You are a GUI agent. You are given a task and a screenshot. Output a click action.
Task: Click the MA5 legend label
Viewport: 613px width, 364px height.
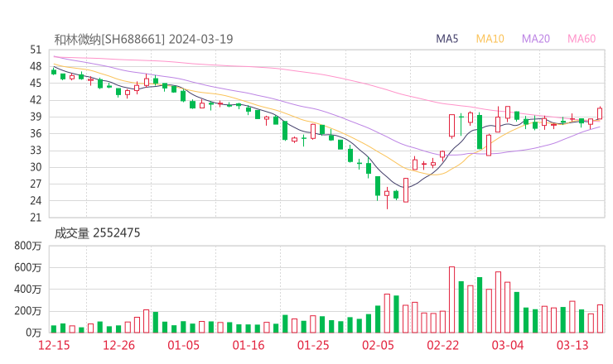click(446, 39)
